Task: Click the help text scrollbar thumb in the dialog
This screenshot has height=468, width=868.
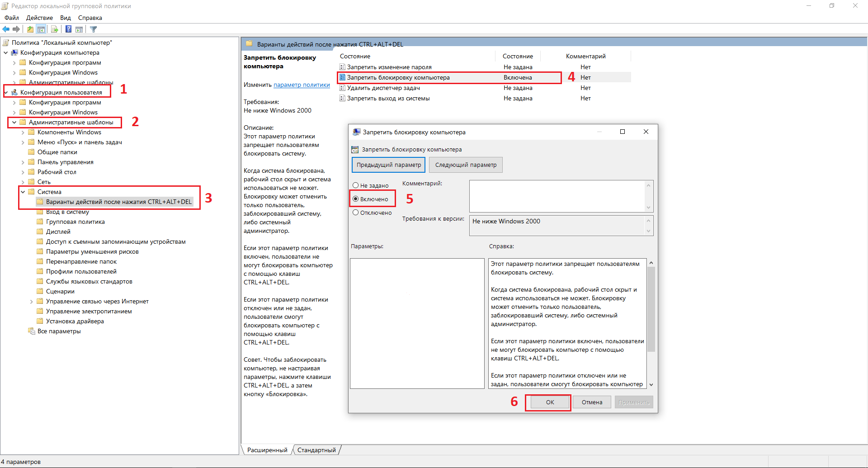Action: 651,309
